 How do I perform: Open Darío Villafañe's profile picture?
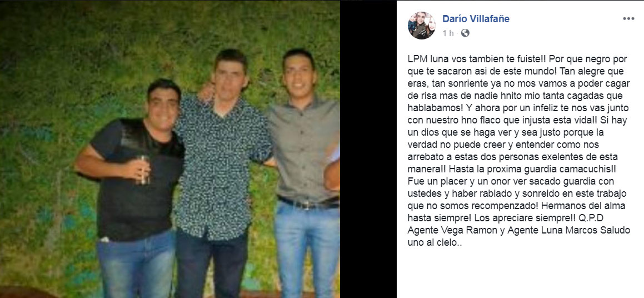(x=421, y=26)
